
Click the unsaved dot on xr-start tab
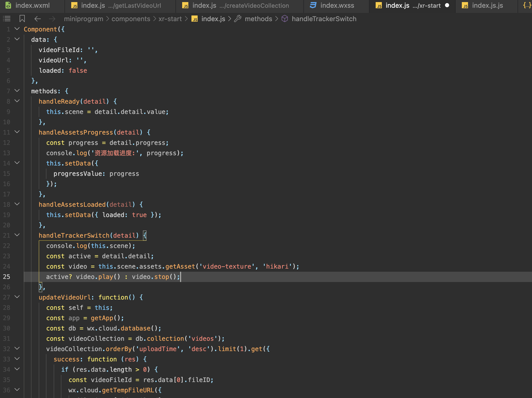(x=447, y=5)
